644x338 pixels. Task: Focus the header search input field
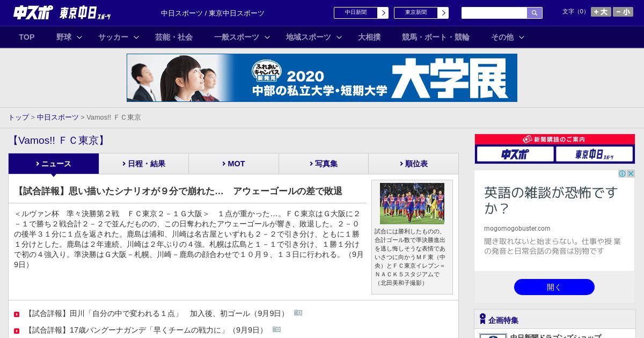[494, 13]
